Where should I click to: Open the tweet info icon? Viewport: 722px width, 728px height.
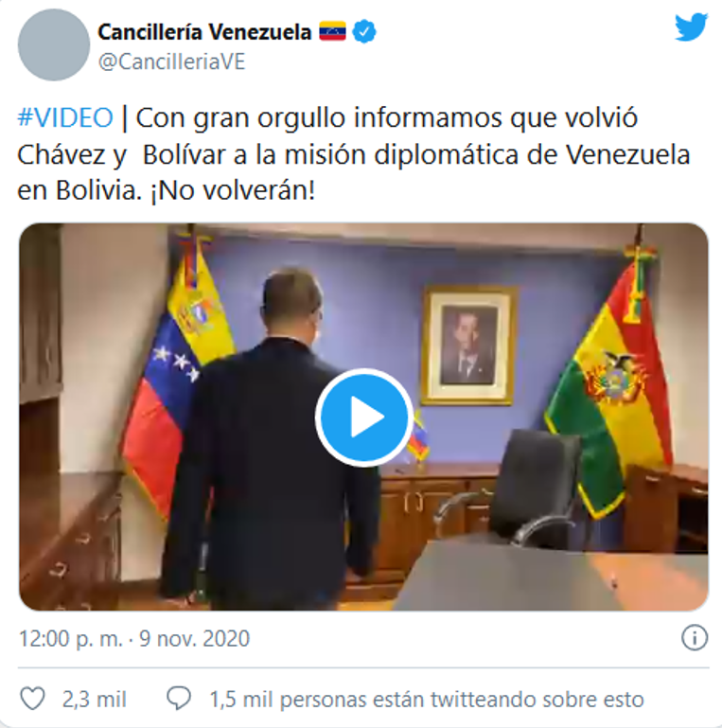(x=695, y=638)
